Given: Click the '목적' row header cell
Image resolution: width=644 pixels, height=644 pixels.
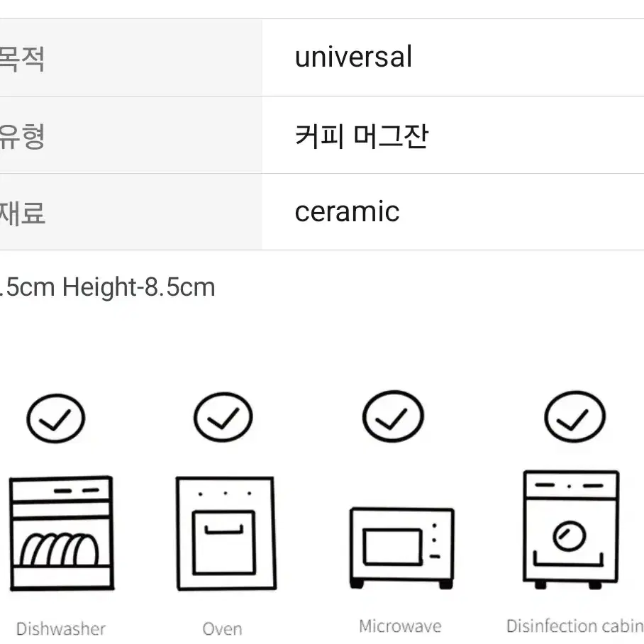Looking at the screenshot, I should 131,57.
